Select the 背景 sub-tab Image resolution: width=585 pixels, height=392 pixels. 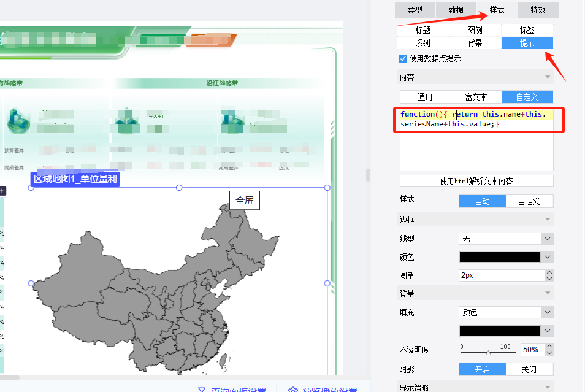click(475, 43)
